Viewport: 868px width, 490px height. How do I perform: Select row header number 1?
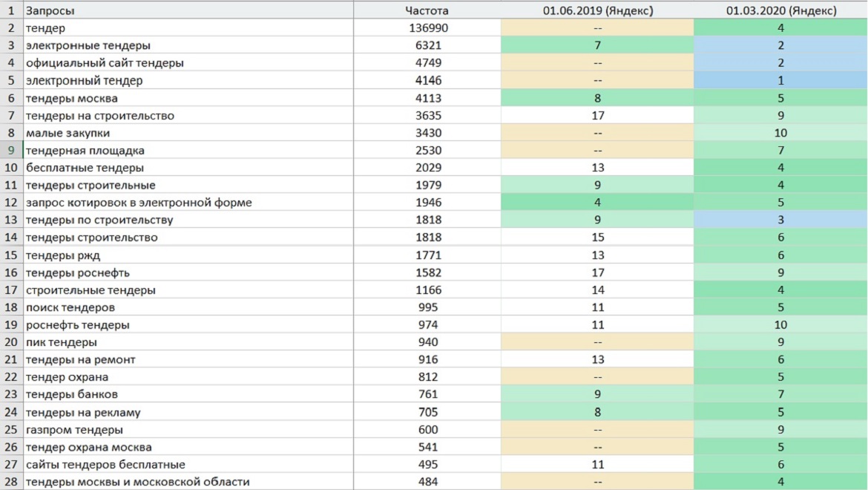pos(11,10)
